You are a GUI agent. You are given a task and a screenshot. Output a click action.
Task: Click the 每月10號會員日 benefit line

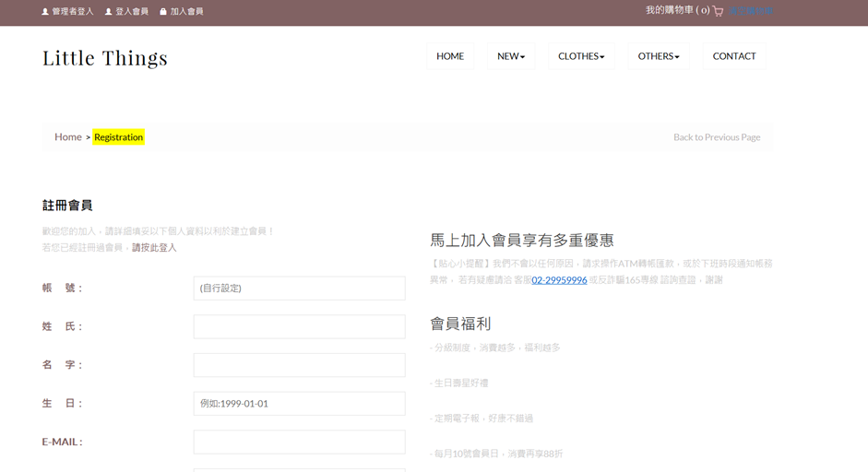[496, 454]
